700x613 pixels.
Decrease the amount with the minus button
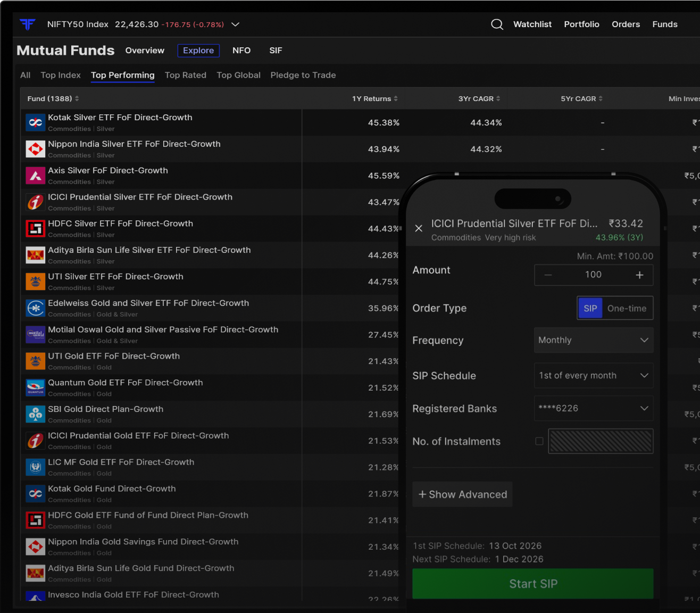pyautogui.click(x=548, y=275)
